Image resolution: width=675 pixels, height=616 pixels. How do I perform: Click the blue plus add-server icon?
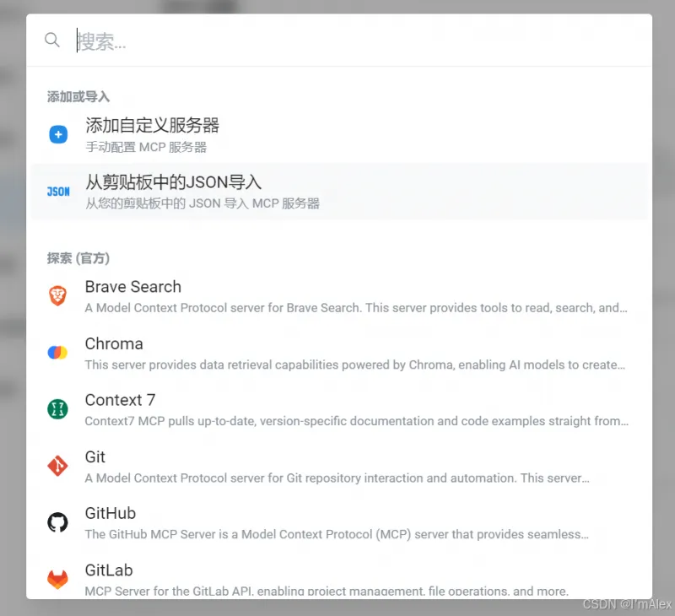coord(58,134)
